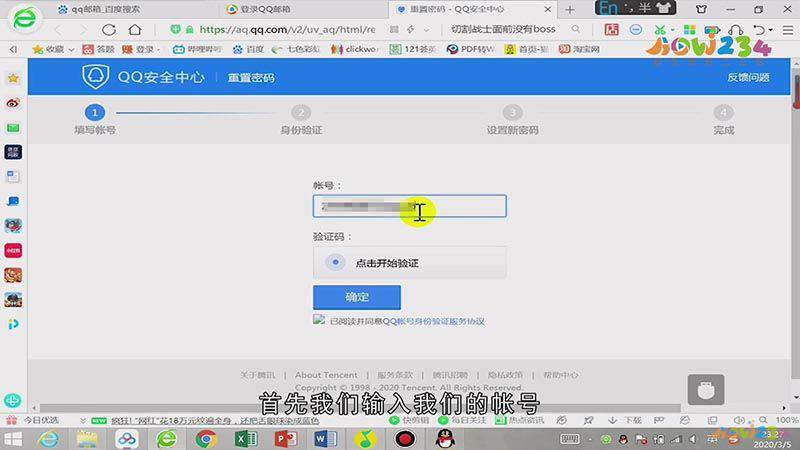Click the search box reading 切割战士面前没有boss
800x450 pixels.
tap(503, 30)
